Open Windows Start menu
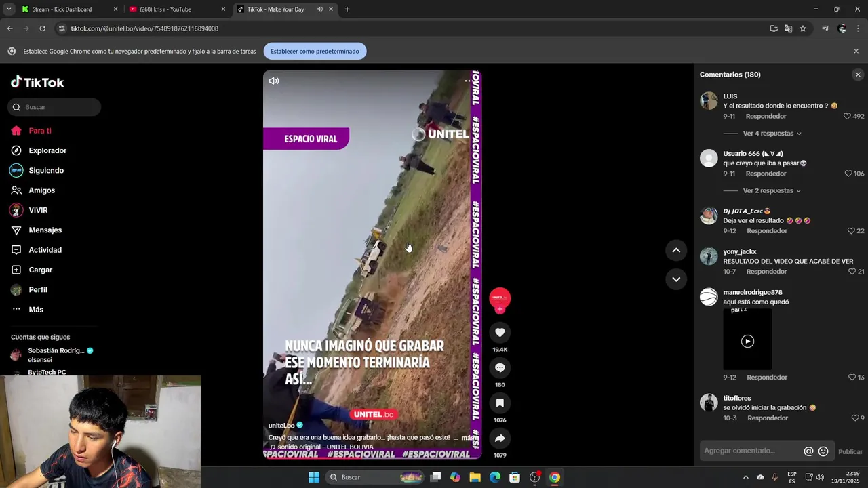This screenshot has height=488, width=868. click(x=314, y=477)
